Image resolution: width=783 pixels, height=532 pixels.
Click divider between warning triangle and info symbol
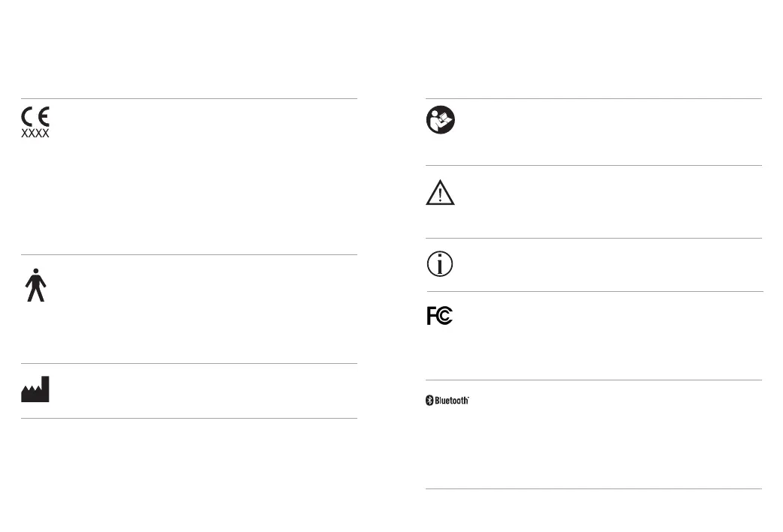coord(594,238)
